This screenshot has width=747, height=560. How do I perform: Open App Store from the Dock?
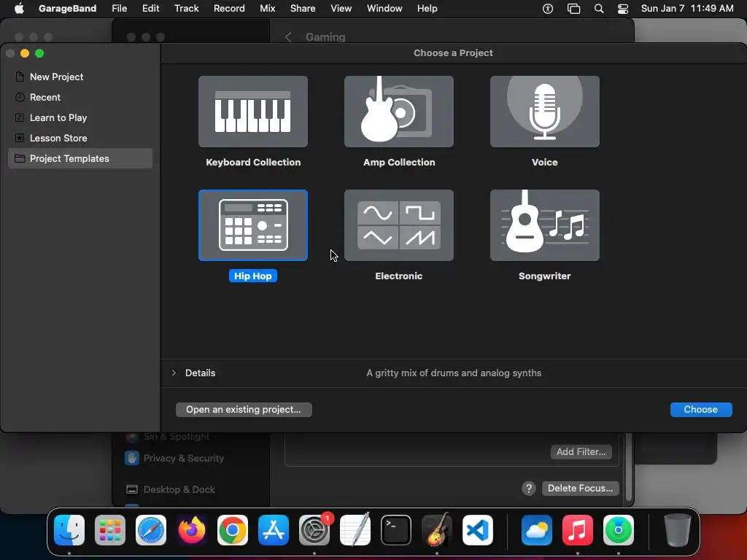[x=274, y=530]
